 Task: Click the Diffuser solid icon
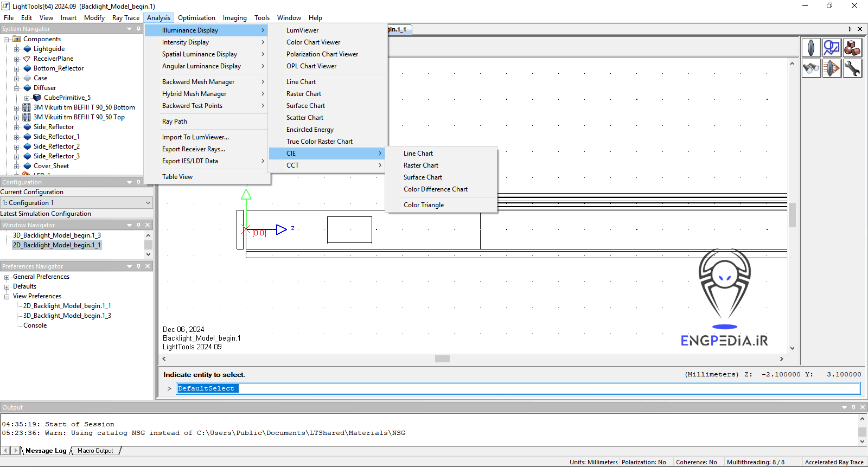pyautogui.click(x=27, y=88)
